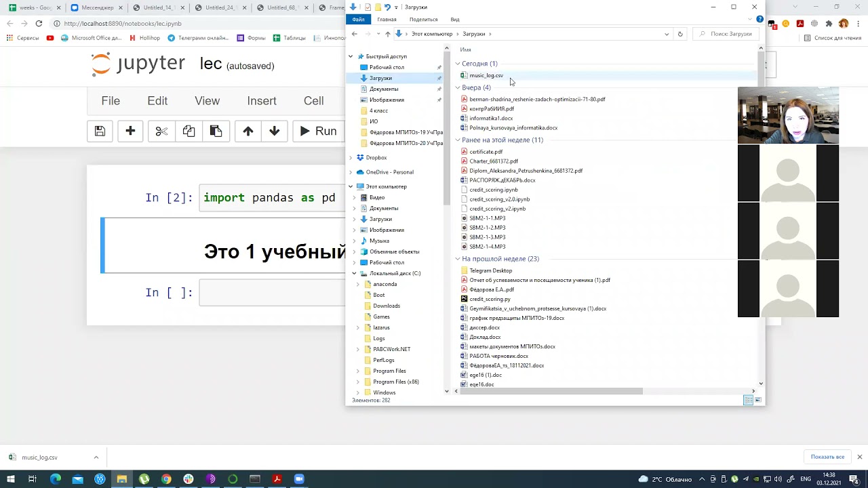The width and height of the screenshot is (868, 488).
Task: Open Explorer Поделиться ribbon tab
Action: pos(423,20)
